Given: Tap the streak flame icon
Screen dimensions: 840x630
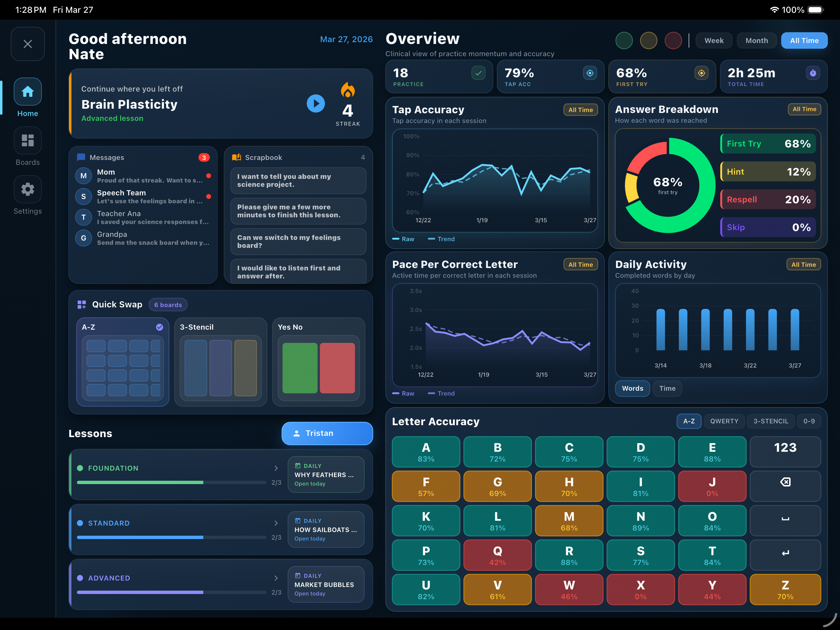Looking at the screenshot, I should click(x=348, y=90).
